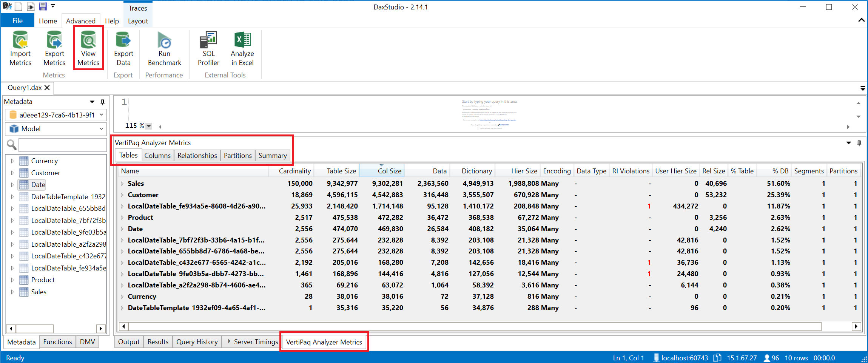This screenshot has height=363, width=868.
Task: Click the search magnifier icon in Metadata
Action: (11, 145)
